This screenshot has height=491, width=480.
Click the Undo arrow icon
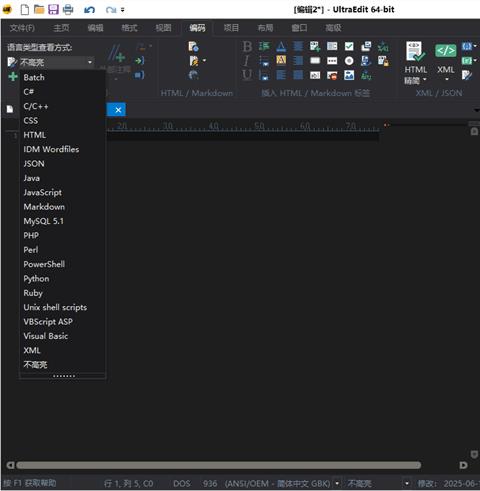pos(89,10)
